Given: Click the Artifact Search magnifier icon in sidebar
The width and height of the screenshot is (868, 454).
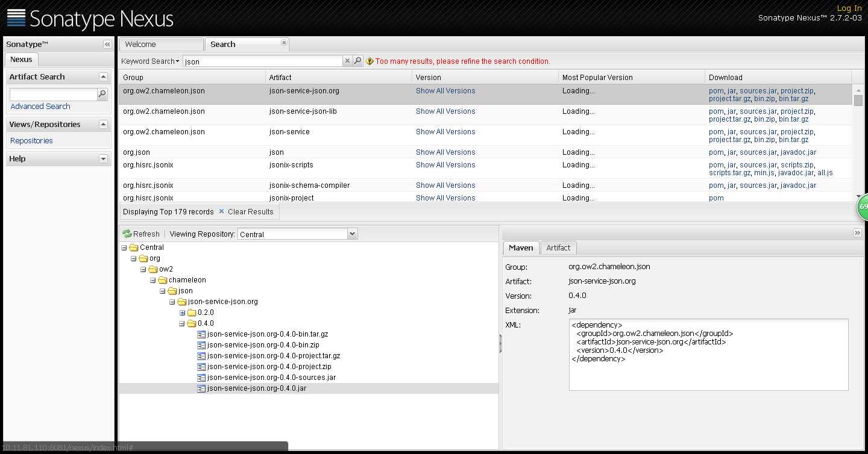Looking at the screenshot, I should [102, 94].
